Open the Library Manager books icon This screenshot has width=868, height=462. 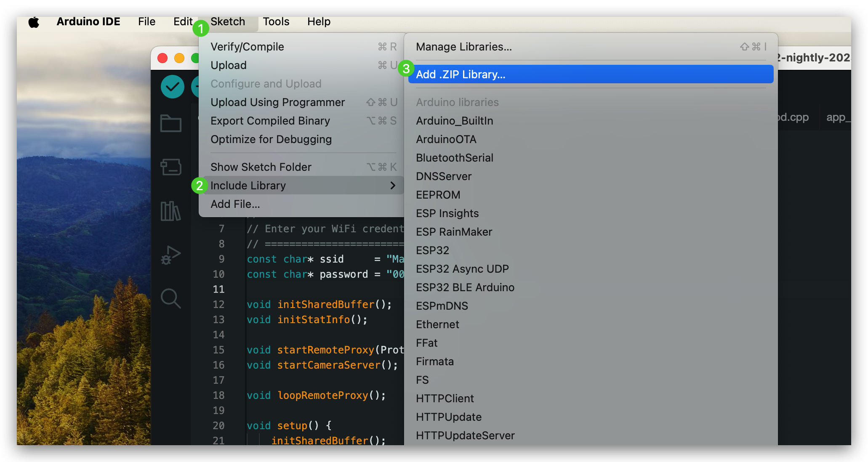(171, 211)
